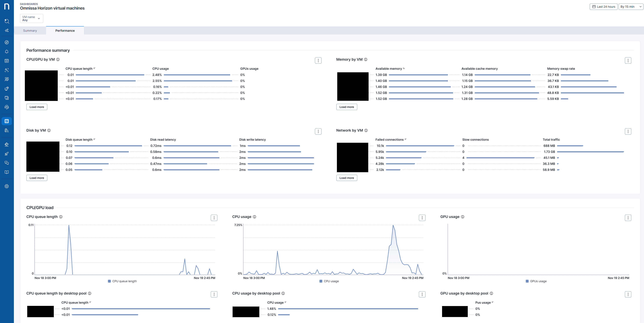This screenshot has width=644, height=323.
Task: Sort by Available memory column header
Action: pyautogui.click(x=388, y=69)
